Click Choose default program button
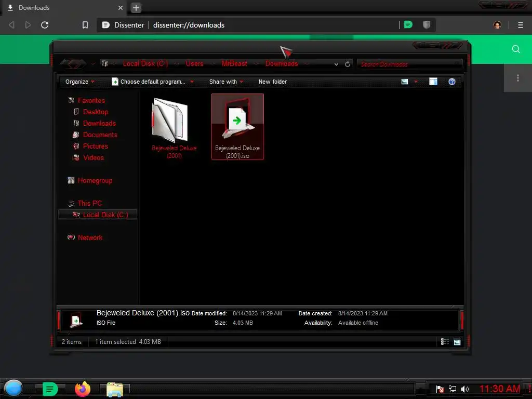Screen dimensions: 532x399 click(x=149, y=82)
